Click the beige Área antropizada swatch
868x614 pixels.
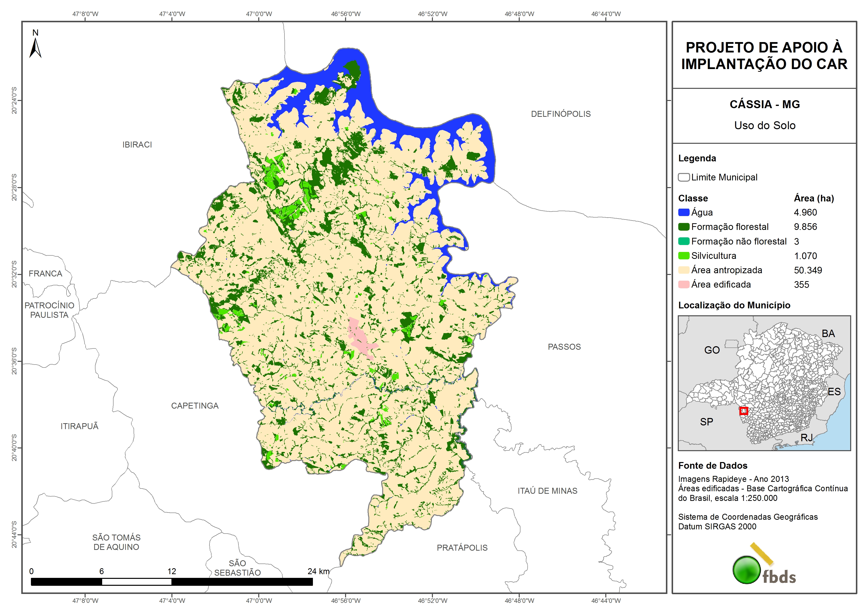pos(683,270)
